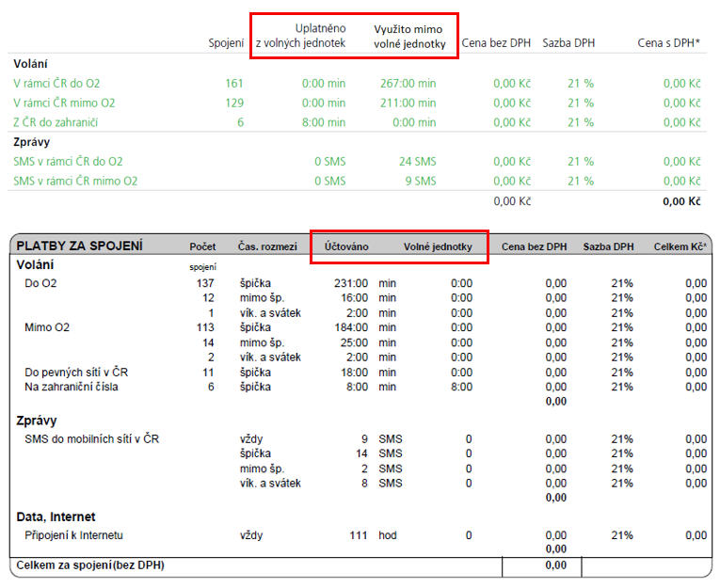Click the '267:00 min' value
The height and width of the screenshot is (588, 720).
click(406, 83)
